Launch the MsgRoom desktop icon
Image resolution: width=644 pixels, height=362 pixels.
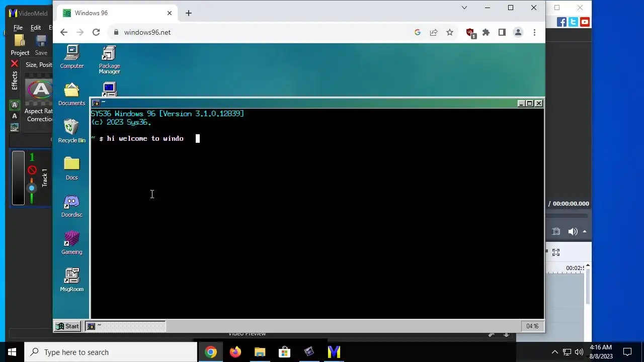coord(72,280)
